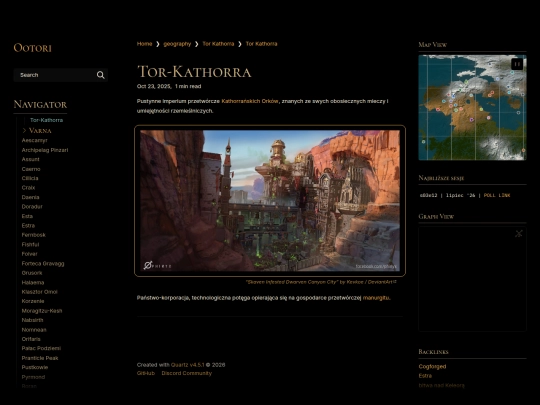The width and height of the screenshot is (540, 405).
Task: Open Nabsirth in the Navigator
Action: (32, 320)
